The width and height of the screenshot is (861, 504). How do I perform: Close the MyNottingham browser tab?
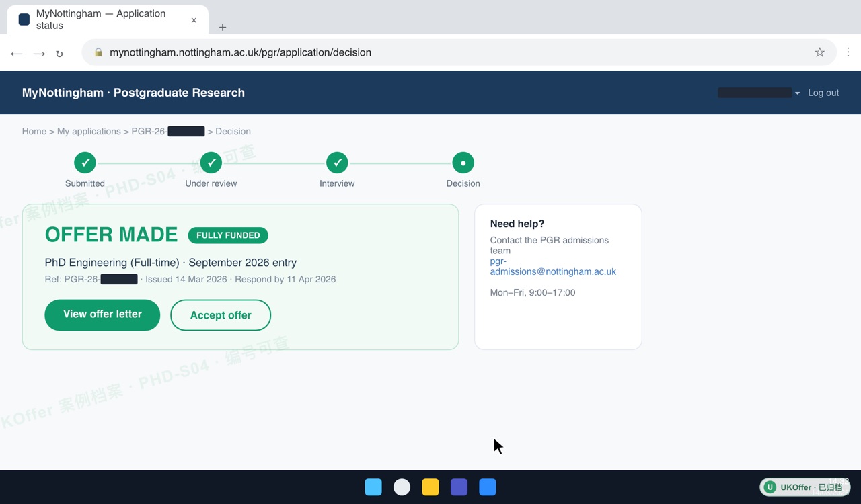pyautogui.click(x=194, y=20)
